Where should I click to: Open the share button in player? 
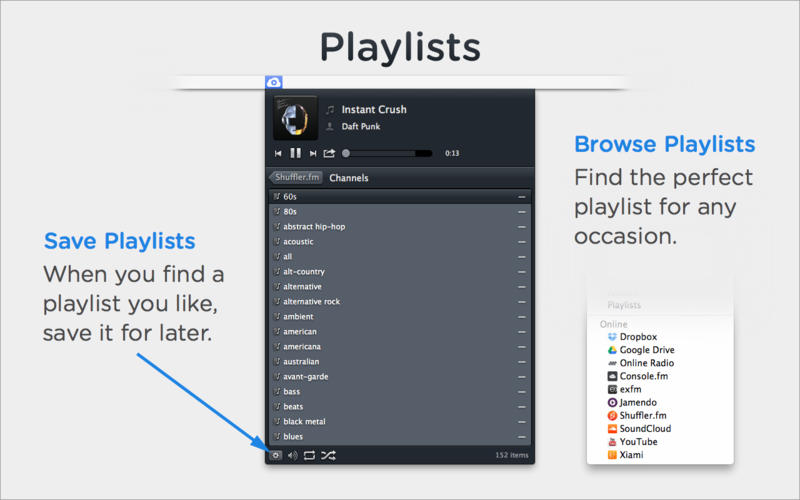click(329, 153)
